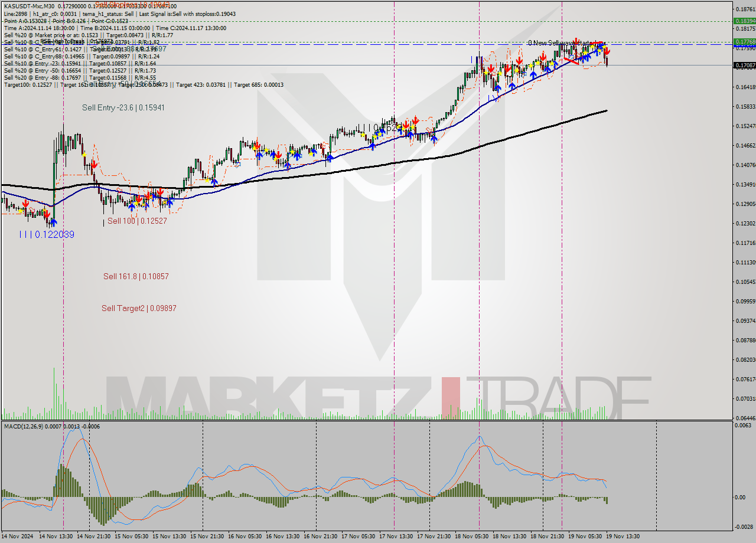756x543 pixels.
Task: Click 'Point A:0.153028' info text
Action: pos(25,21)
